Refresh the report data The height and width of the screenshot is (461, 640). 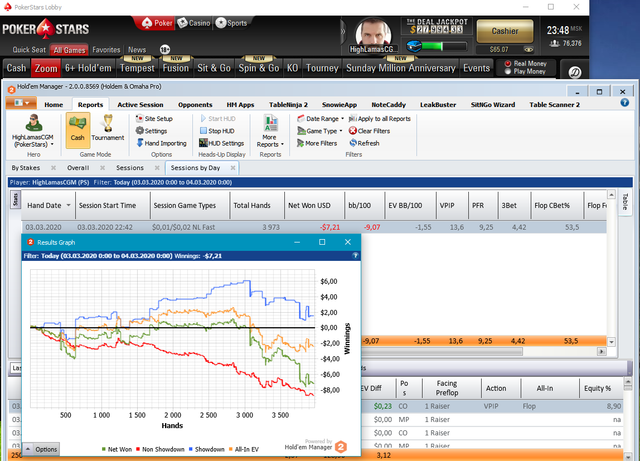(x=364, y=143)
